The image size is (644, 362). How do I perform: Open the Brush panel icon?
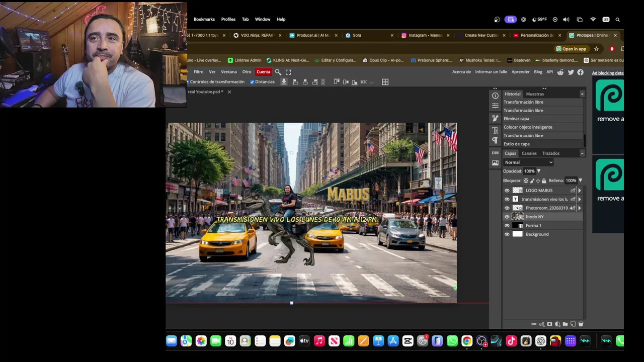[x=495, y=118]
